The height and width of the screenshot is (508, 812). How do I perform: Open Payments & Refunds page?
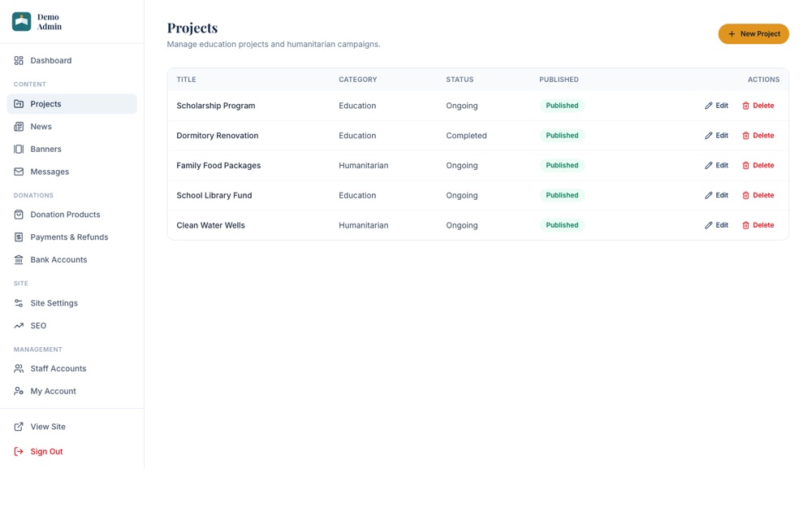[72, 237]
